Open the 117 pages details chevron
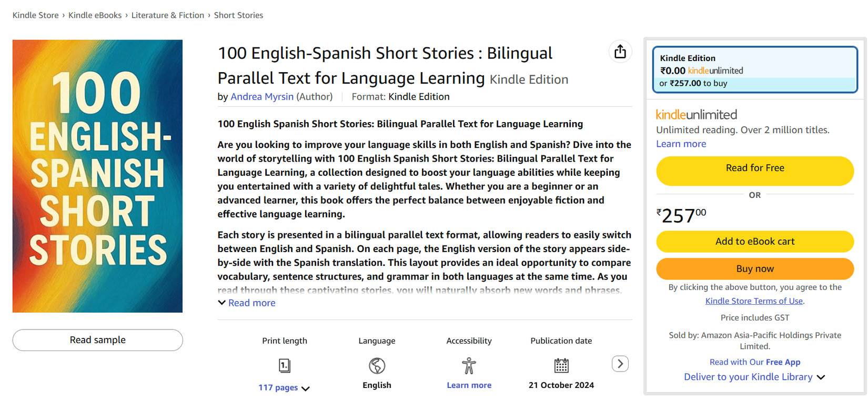 click(306, 388)
